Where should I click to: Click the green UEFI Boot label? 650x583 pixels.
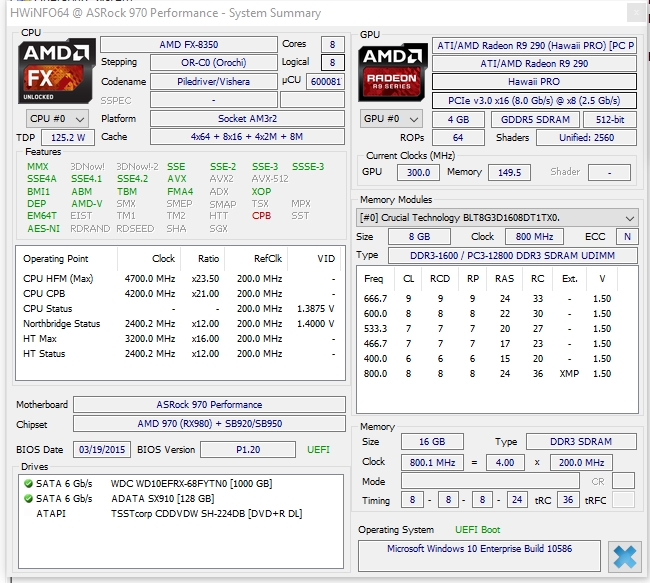pyautogui.click(x=478, y=530)
